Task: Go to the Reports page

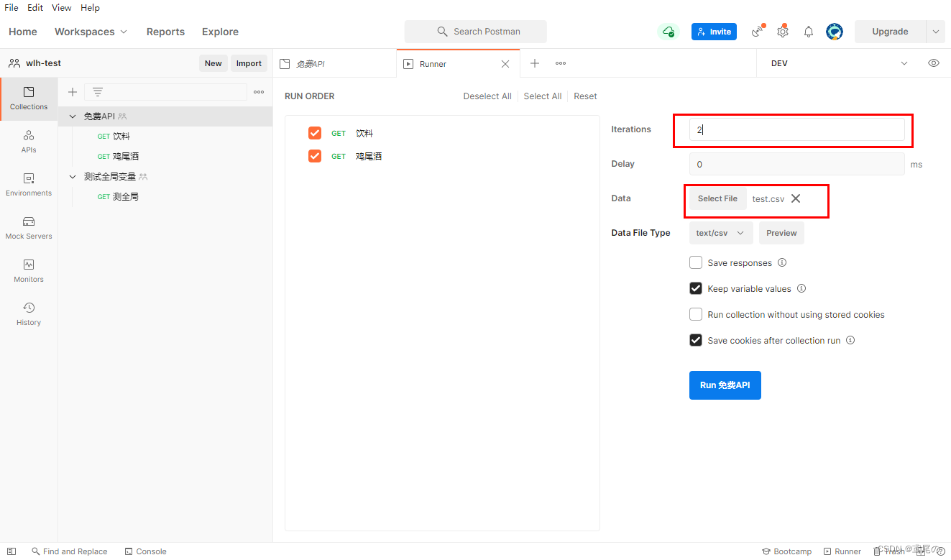Action: (165, 32)
